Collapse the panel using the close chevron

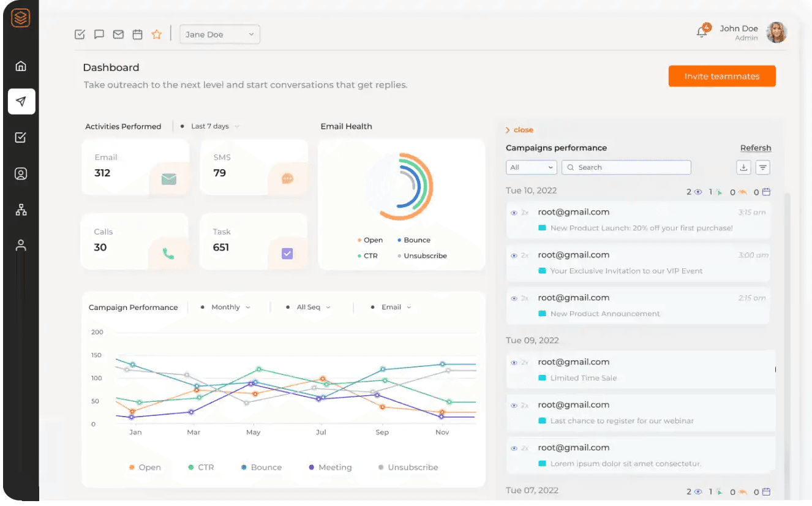(519, 129)
